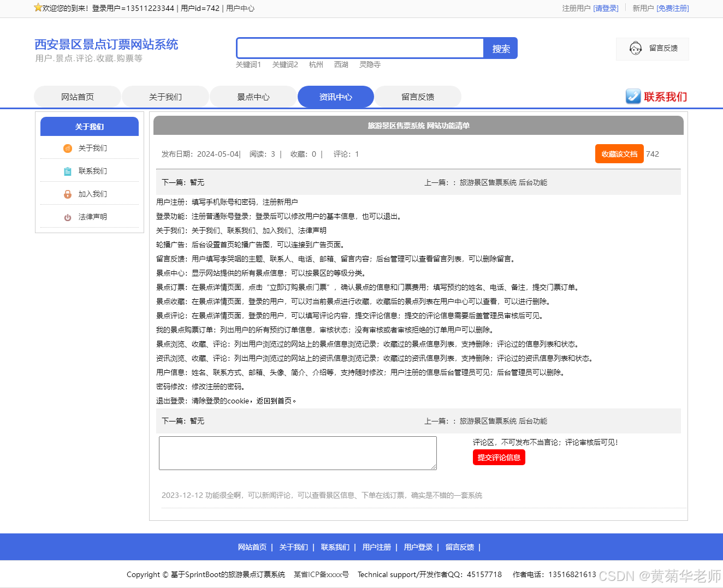Viewport: 723px width, 588px height.
Task: Click the search input field at the top
Action: pos(359,48)
